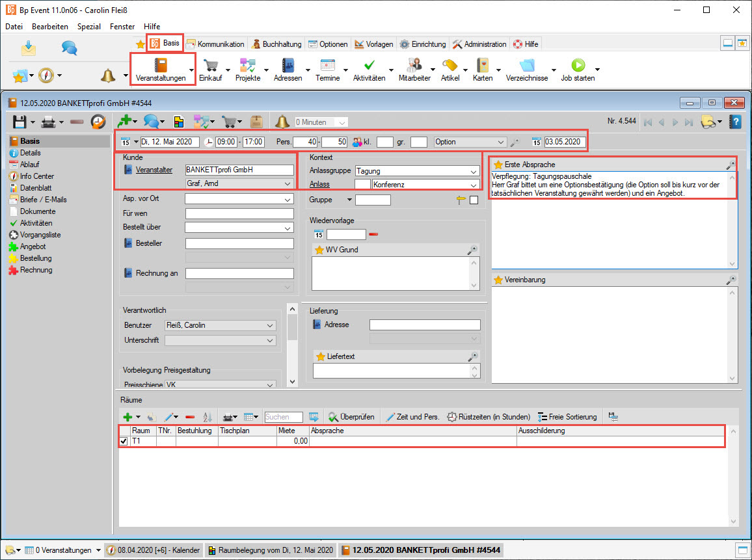Select Angebot in the left sidebar

[x=33, y=247]
